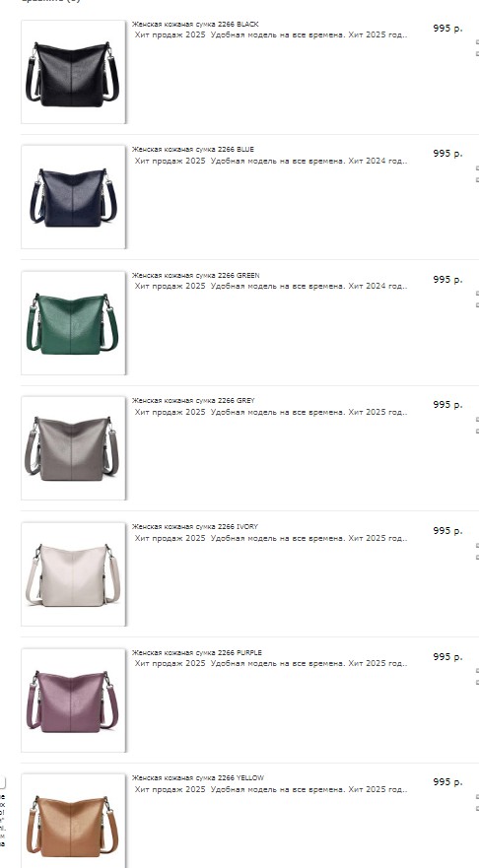The width and height of the screenshot is (479, 868).
Task: Click upper small icon beside IVORY bag price
Action: click(477, 545)
